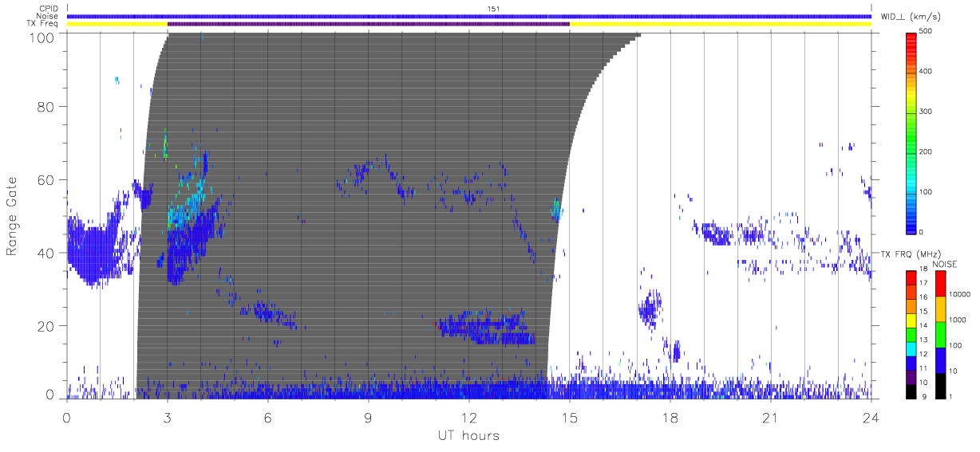Click the Range Gate y-axis title
Viewport: 980px width, 452px height.
[x=12, y=217]
